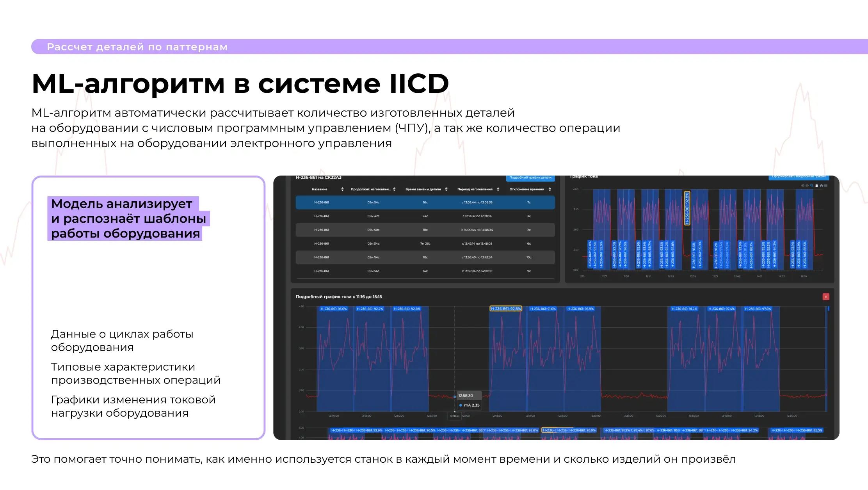
Task: Open Подробный график детали
Action: point(531,178)
